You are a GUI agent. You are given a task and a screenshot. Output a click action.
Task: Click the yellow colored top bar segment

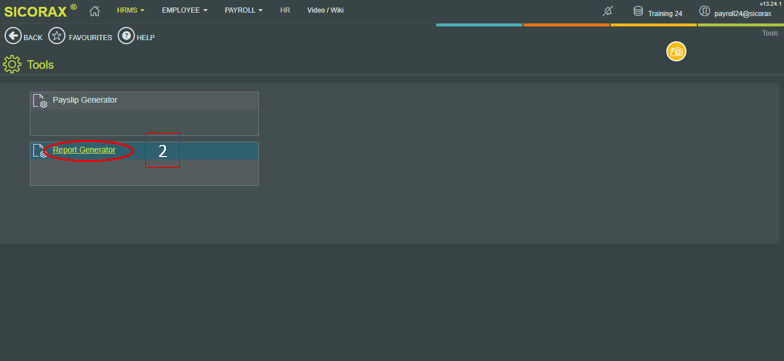654,25
